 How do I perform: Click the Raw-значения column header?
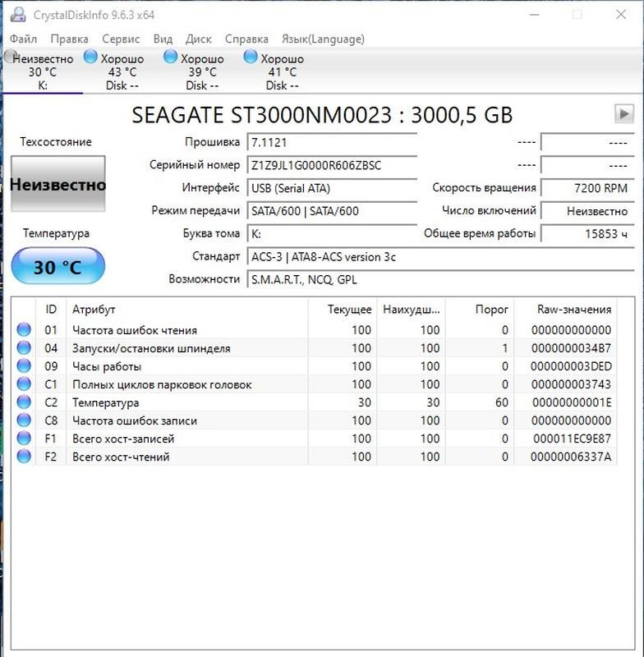pyautogui.click(x=565, y=310)
